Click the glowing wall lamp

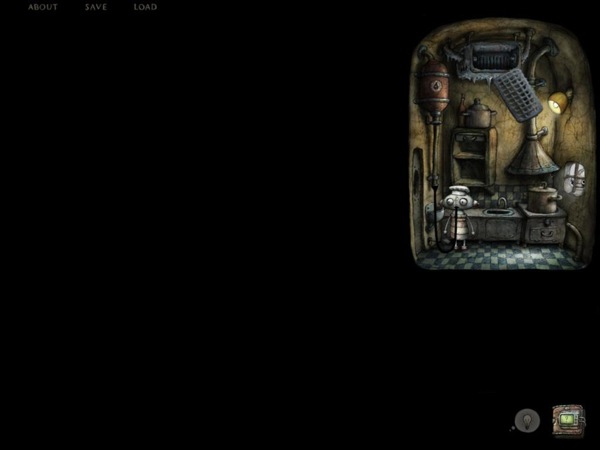tap(560, 101)
